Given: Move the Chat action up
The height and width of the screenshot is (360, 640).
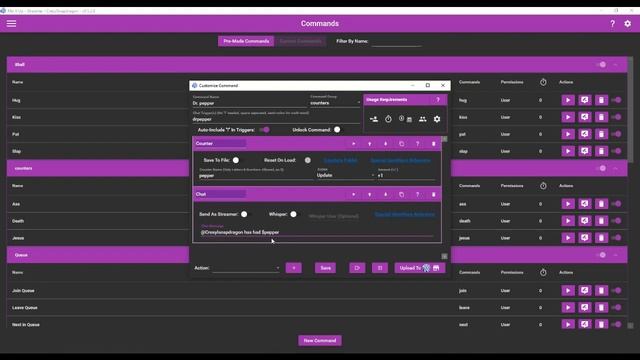Looking at the screenshot, I should (369, 195).
